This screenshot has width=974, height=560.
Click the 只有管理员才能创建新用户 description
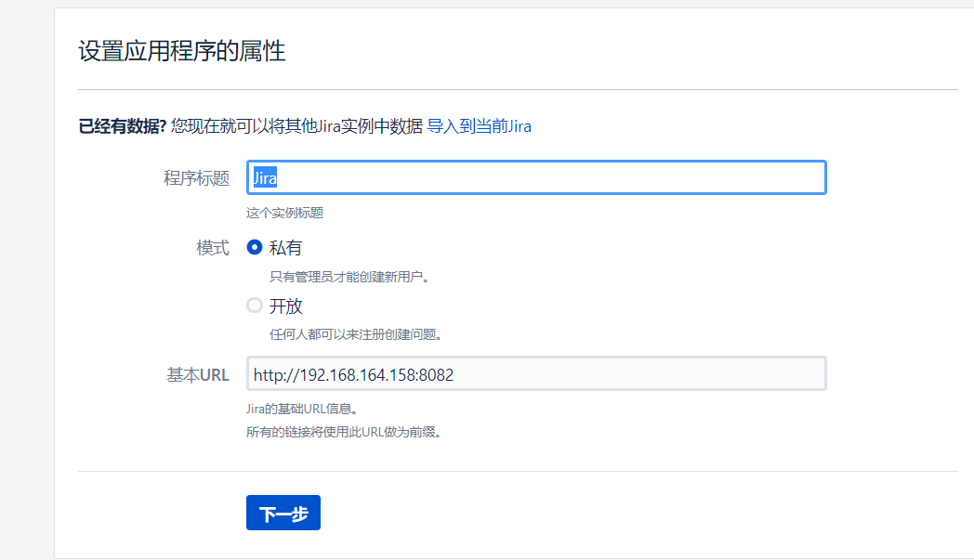[x=349, y=276]
